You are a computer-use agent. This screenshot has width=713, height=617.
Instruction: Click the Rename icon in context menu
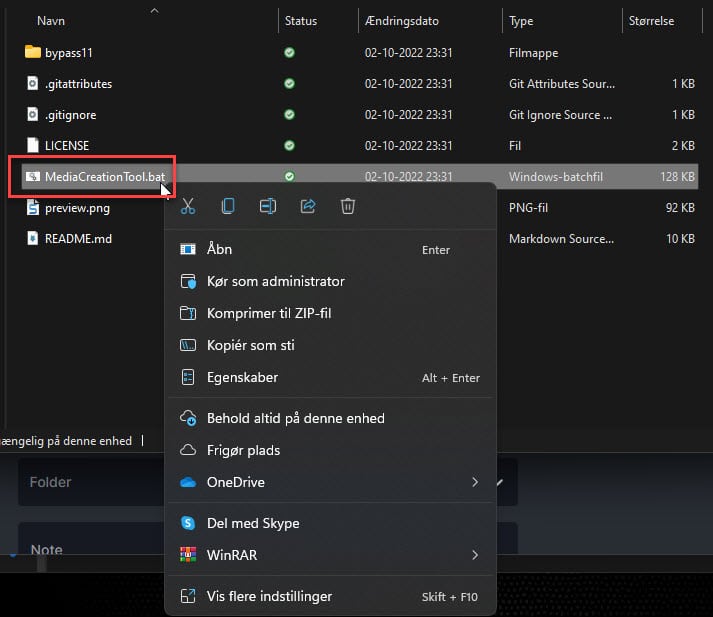268,206
